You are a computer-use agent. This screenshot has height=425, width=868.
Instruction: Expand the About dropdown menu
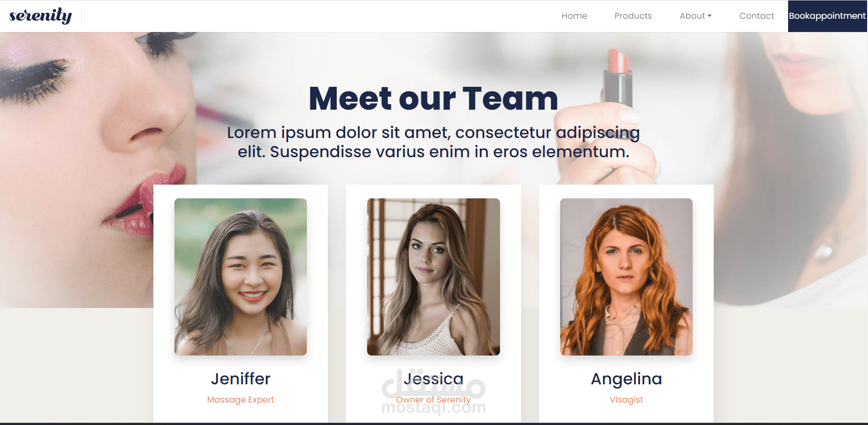695,16
